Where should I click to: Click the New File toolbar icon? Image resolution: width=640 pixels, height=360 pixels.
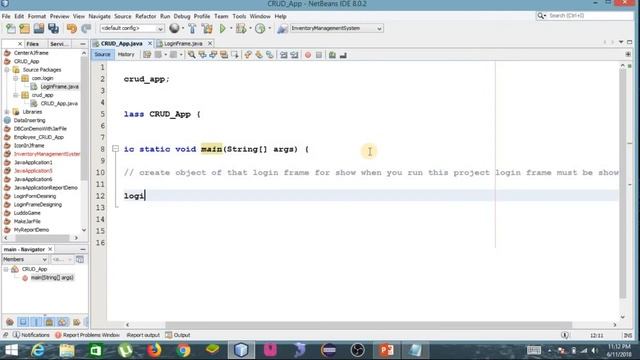(x=11, y=29)
